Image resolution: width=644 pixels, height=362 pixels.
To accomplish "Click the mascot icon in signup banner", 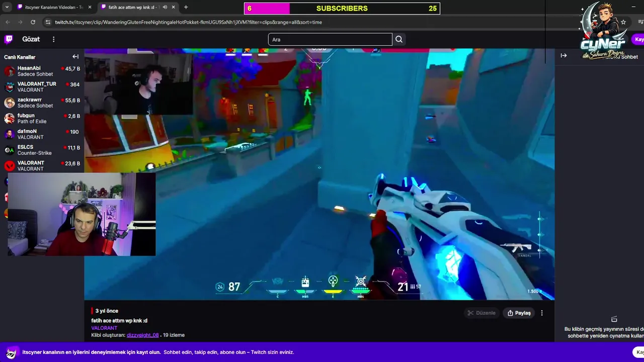I will 12,352.
